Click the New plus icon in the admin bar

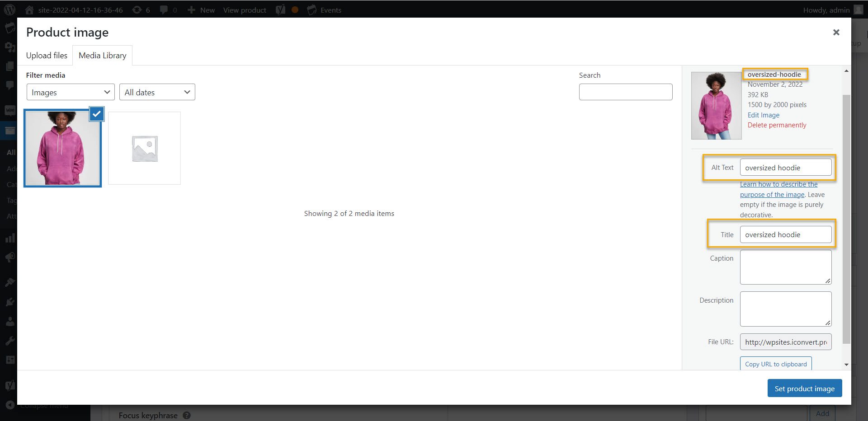191,10
